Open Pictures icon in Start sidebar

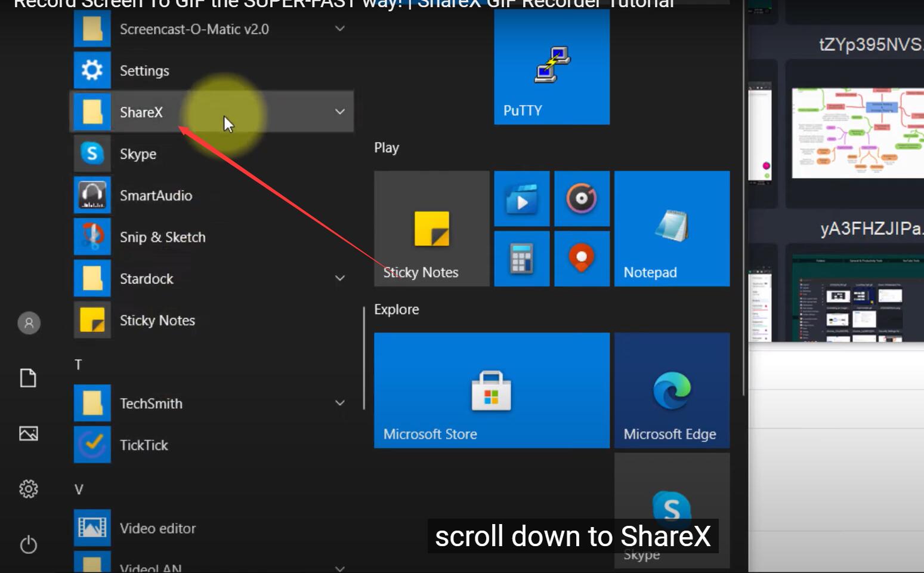click(x=29, y=433)
